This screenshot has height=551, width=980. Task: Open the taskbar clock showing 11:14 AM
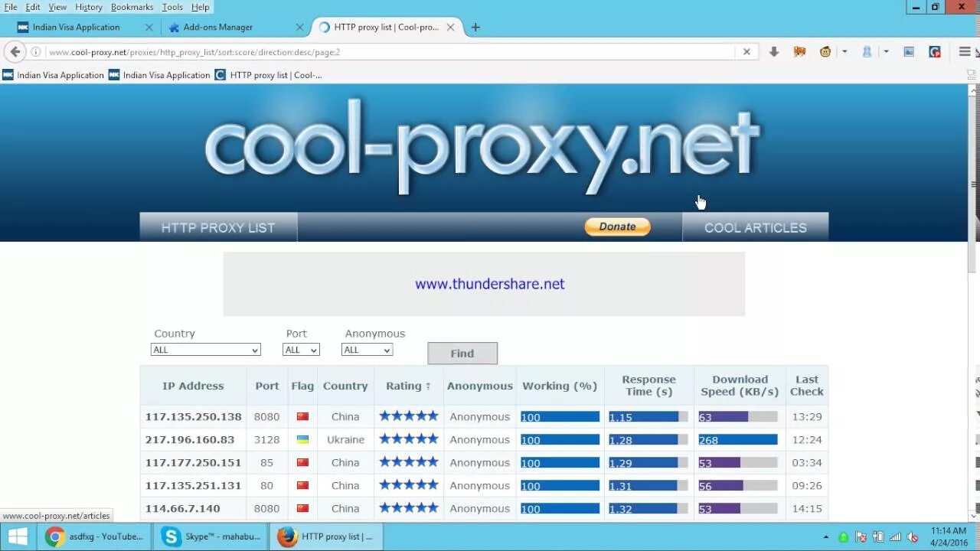click(x=948, y=536)
